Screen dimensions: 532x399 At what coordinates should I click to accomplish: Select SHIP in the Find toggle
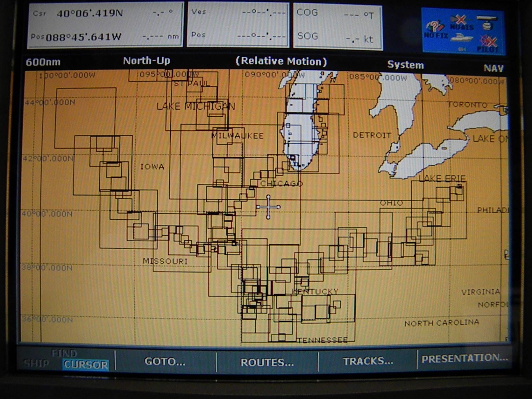click(x=36, y=363)
